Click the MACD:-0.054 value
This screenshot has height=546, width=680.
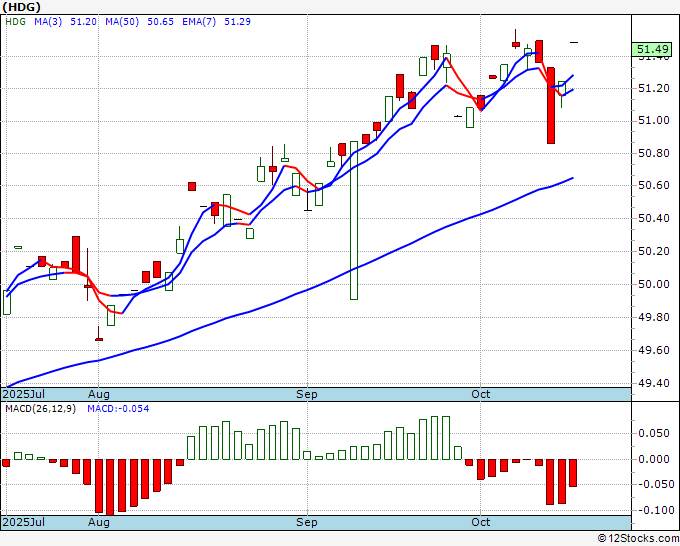point(118,409)
